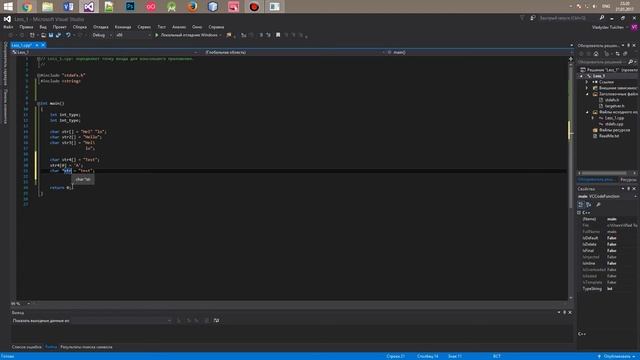Screen dimensions: 640x360
Task: Click the Save icon in toolbar
Action: coord(51,36)
